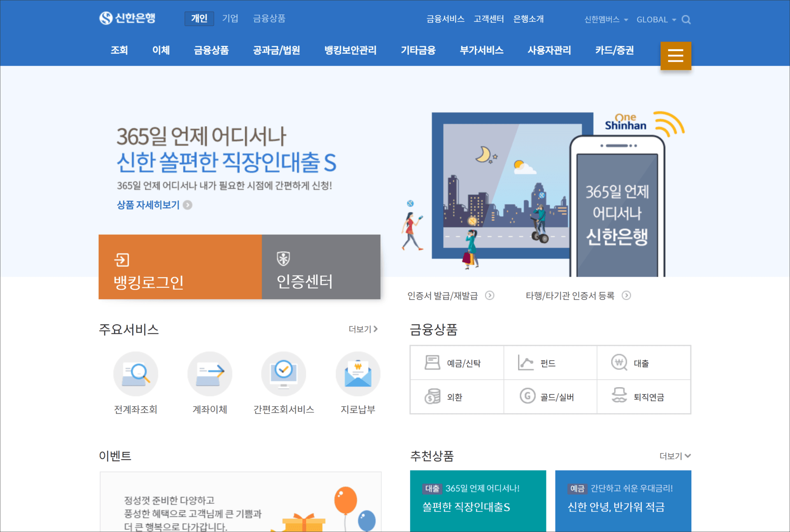Click the 외환 coins icon
This screenshot has height=532, width=790.
pyautogui.click(x=432, y=396)
